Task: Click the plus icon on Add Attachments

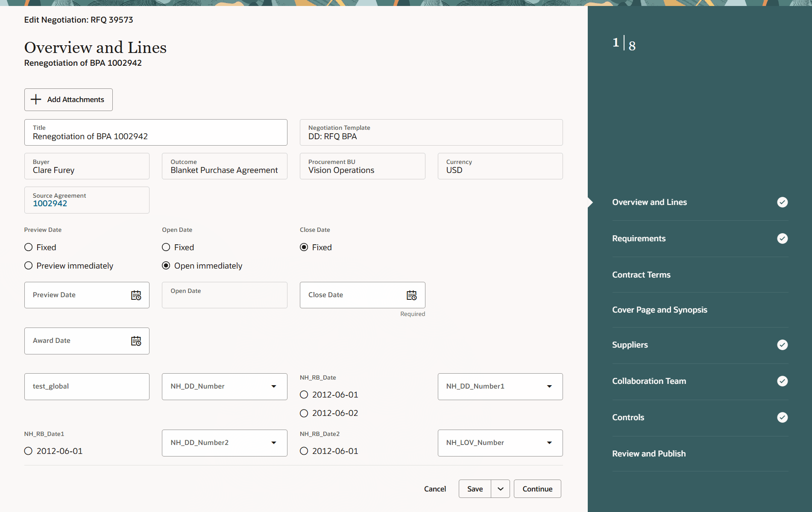Action: [36, 99]
